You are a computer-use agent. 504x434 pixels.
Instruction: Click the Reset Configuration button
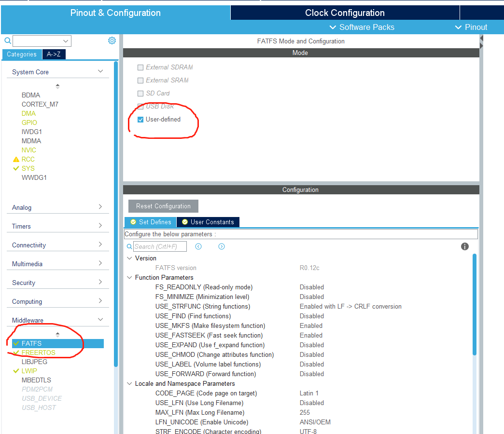coord(163,206)
